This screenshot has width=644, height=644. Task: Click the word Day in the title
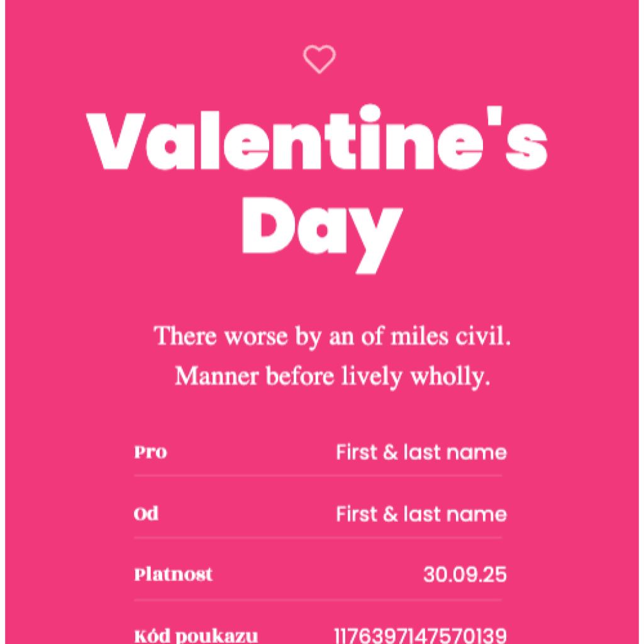point(323,235)
